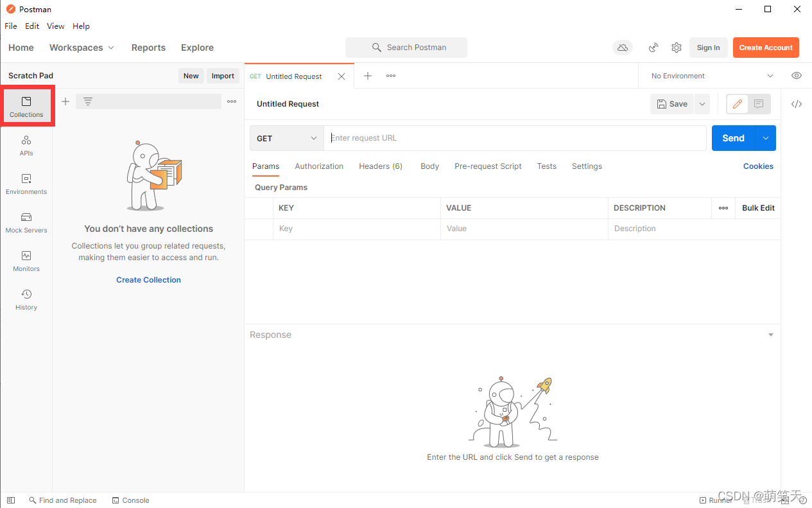This screenshot has height=508, width=812.
Task: Open the Reports page
Action: [148, 48]
